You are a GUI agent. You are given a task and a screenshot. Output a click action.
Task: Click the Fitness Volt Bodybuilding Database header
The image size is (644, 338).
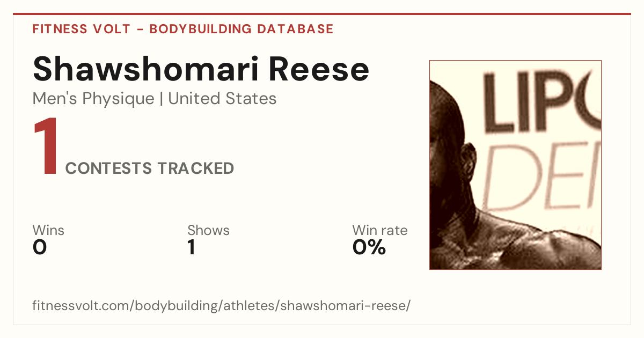point(183,29)
